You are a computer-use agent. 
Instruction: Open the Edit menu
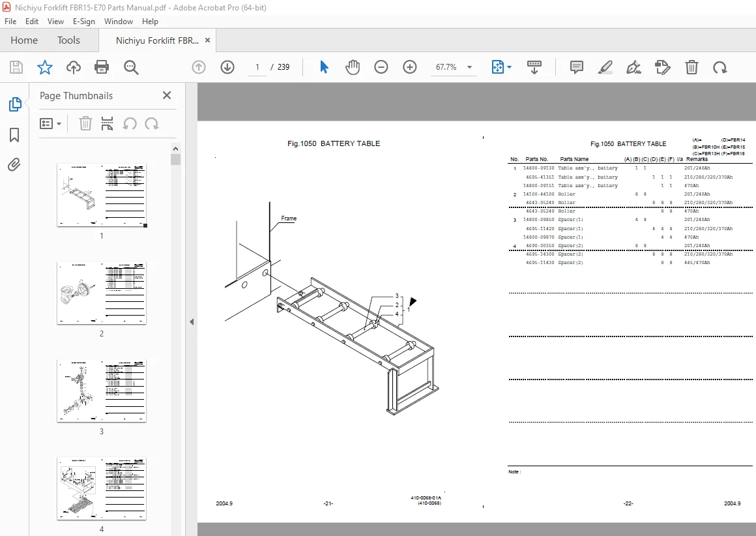(x=32, y=22)
